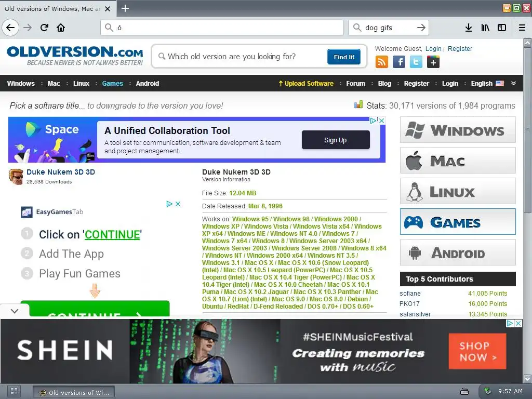
Task: Close the Space collaboration ad
Action: point(382,121)
